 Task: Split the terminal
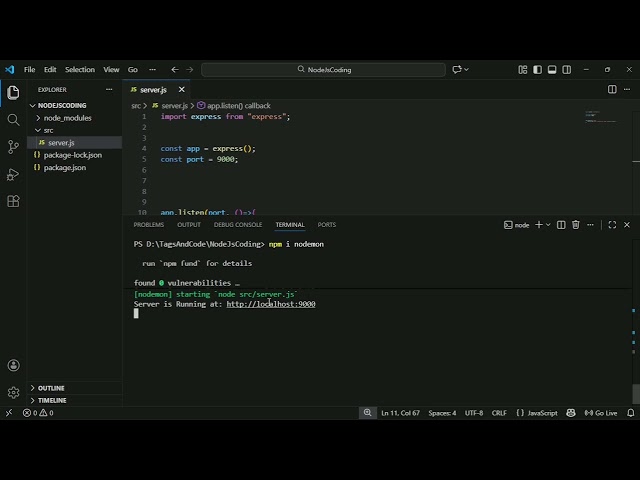coord(561,225)
